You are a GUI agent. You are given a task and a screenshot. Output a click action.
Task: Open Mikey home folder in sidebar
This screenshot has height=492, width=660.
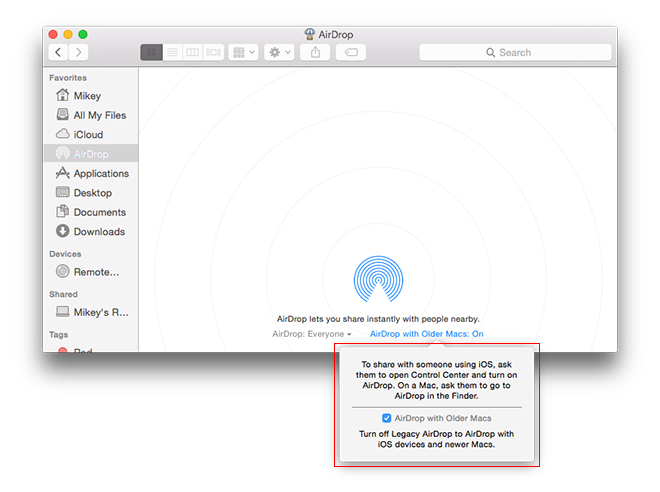click(x=91, y=96)
